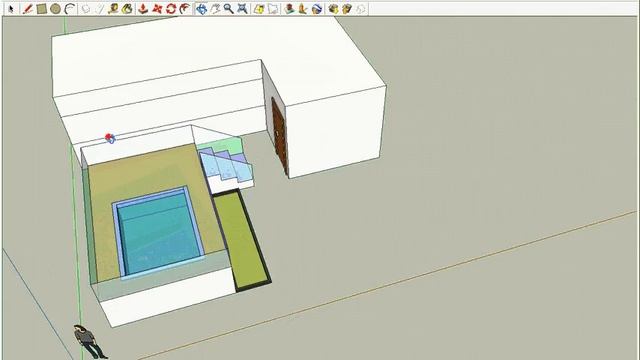Select the Paint Bucket tool

click(127, 9)
